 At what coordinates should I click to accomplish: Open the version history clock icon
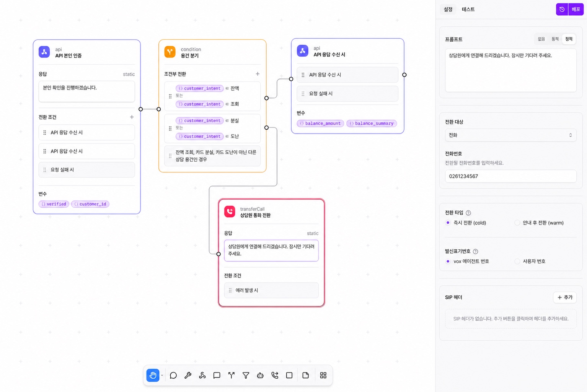562,9
